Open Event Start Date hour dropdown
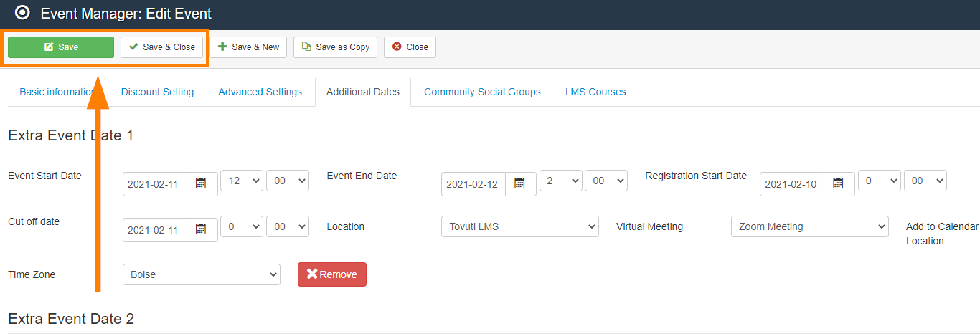 tap(242, 181)
